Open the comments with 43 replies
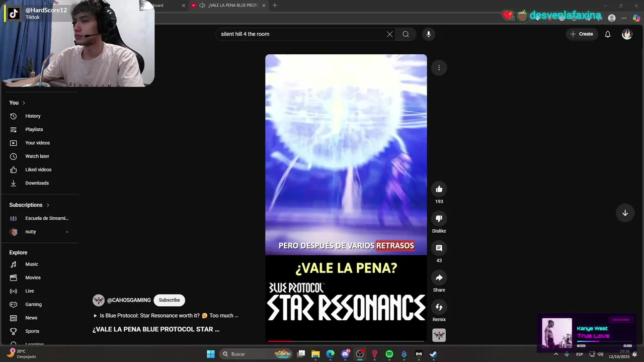The height and width of the screenshot is (362, 644). pos(439,248)
